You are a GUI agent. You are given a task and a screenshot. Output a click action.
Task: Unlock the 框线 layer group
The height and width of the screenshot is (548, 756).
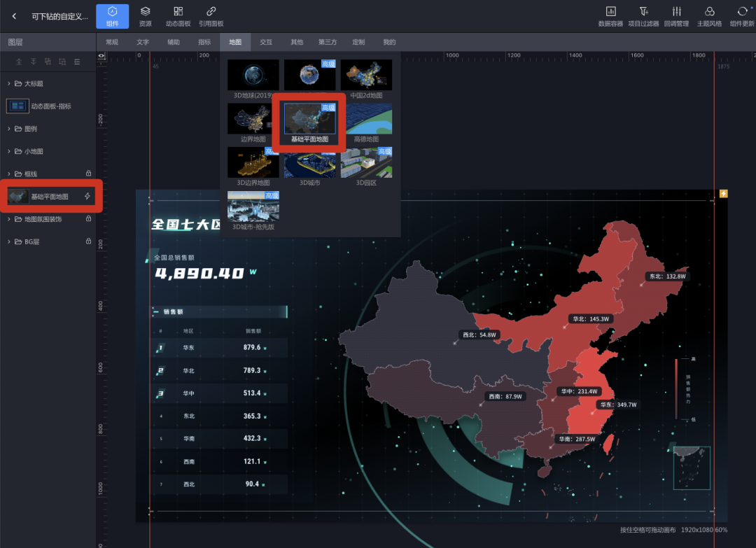pos(90,174)
